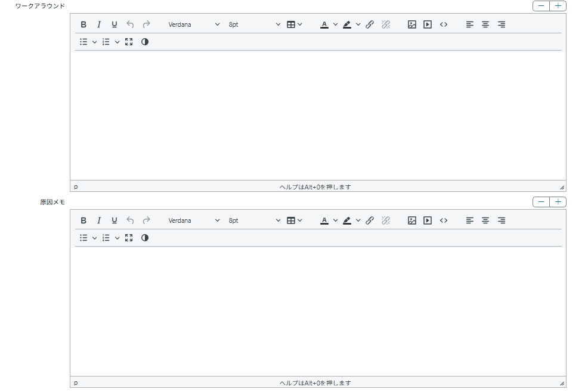588x392 pixels.
Task: Toggle Bold in the ワークアラウンド editor
Action: [x=83, y=24]
